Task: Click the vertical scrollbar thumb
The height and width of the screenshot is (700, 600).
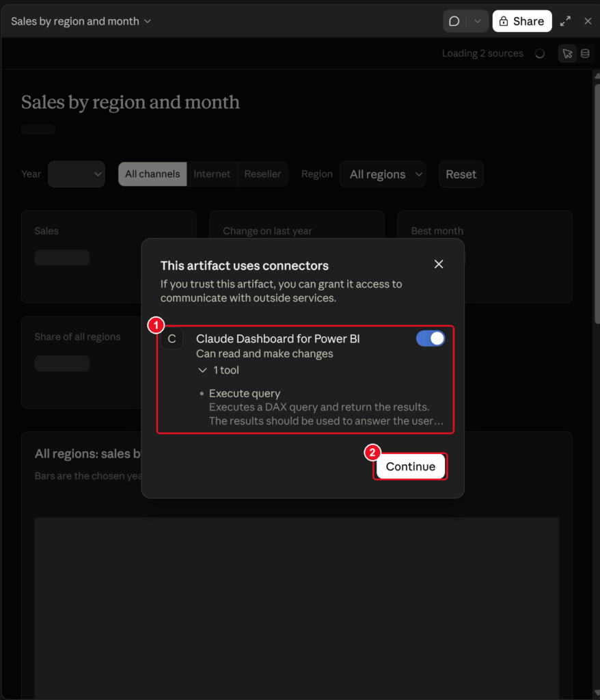Action: coord(597,203)
